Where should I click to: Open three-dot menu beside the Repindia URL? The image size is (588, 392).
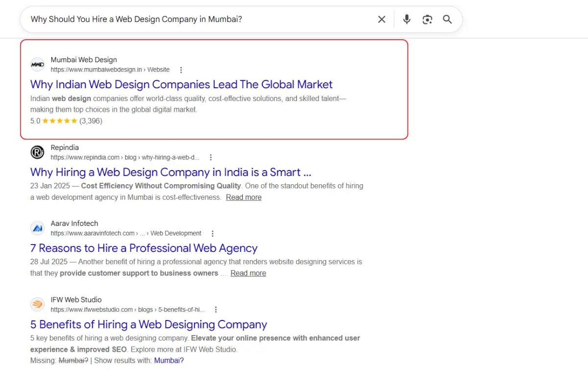tap(211, 158)
